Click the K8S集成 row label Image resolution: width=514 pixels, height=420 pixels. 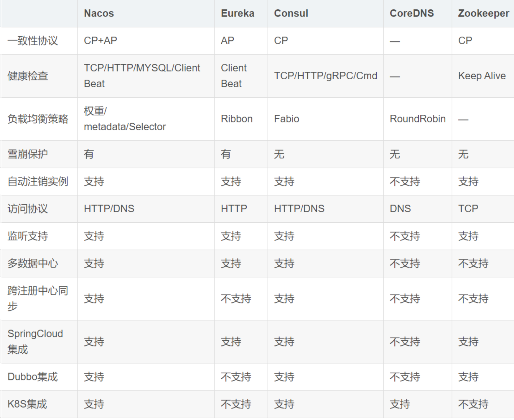pyautogui.click(x=27, y=404)
